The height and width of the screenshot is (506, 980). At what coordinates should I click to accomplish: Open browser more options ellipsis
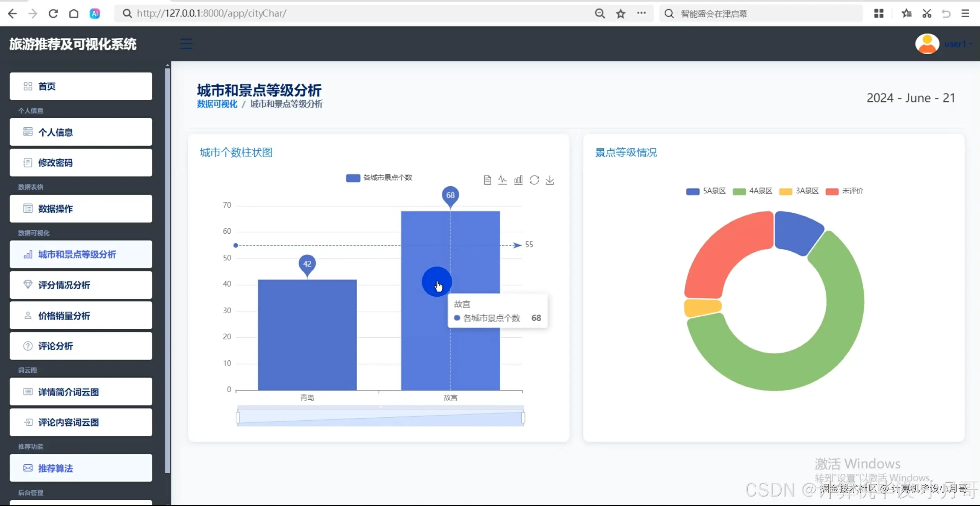pyautogui.click(x=641, y=13)
